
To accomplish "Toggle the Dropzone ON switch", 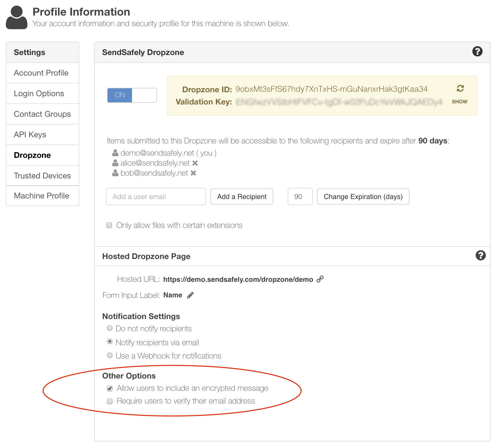I will [132, 95].
